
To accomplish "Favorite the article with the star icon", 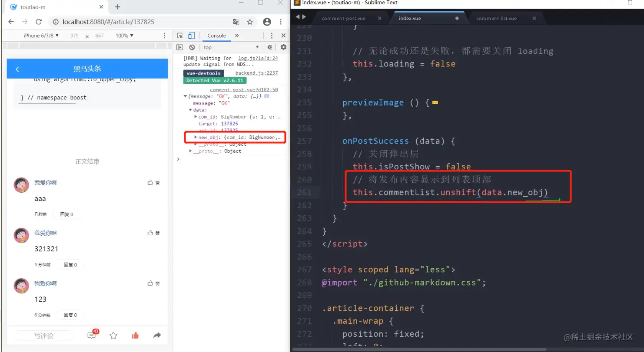I will 113,336.
